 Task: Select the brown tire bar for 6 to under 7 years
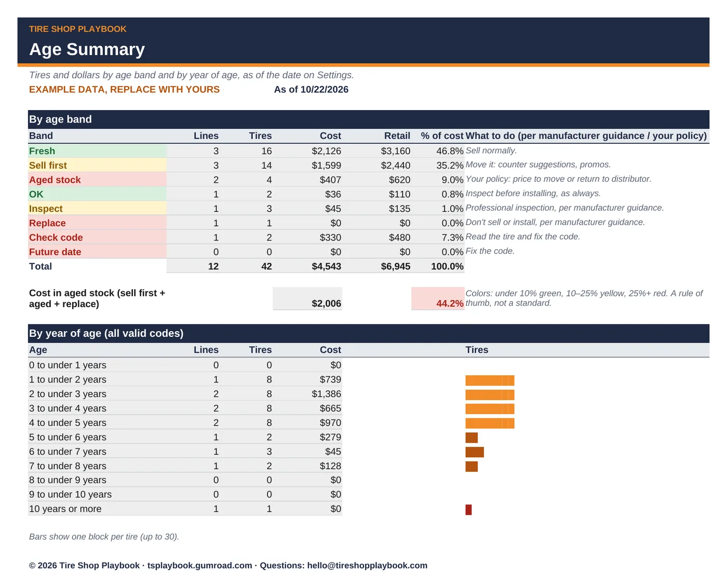click(x=475, y=452)
